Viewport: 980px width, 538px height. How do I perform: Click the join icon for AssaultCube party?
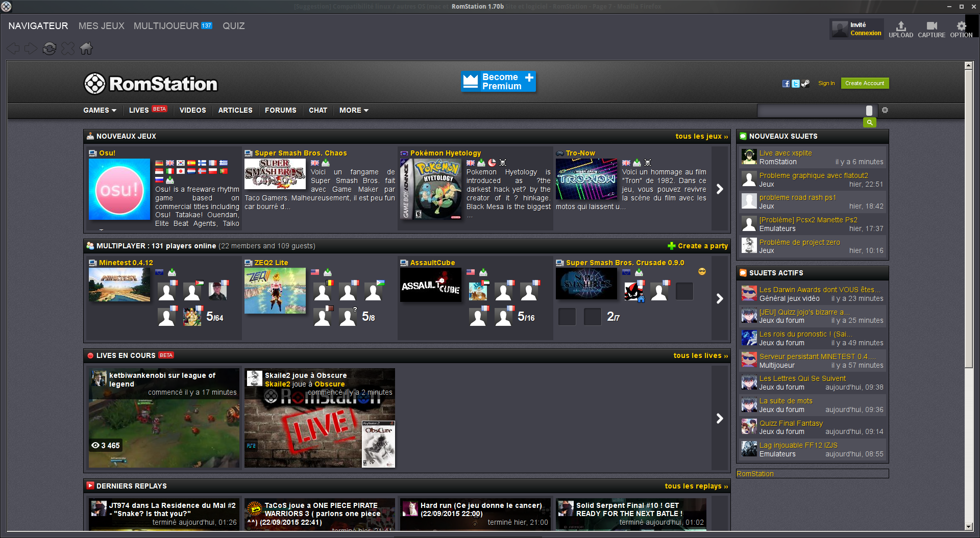(483, 272)
